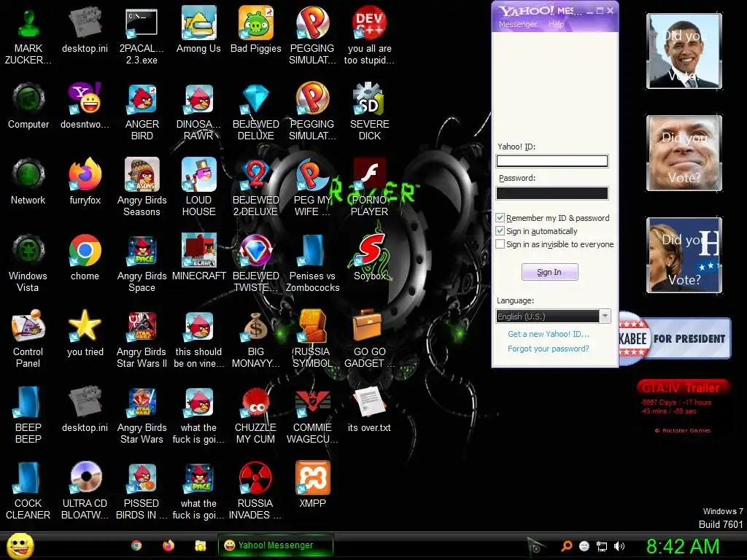
Task: Click the 'FOR PRESIDENT' banner gadget
Action: pos(675,338)
